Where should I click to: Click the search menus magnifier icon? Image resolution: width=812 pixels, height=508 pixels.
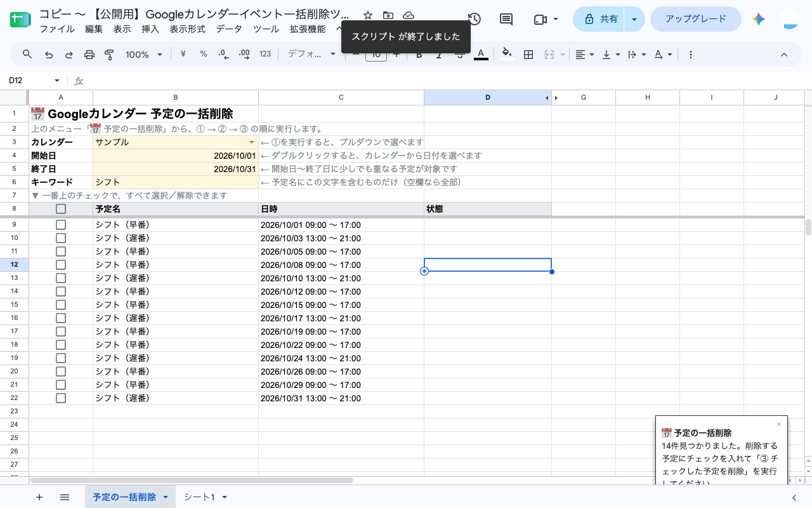27,55
